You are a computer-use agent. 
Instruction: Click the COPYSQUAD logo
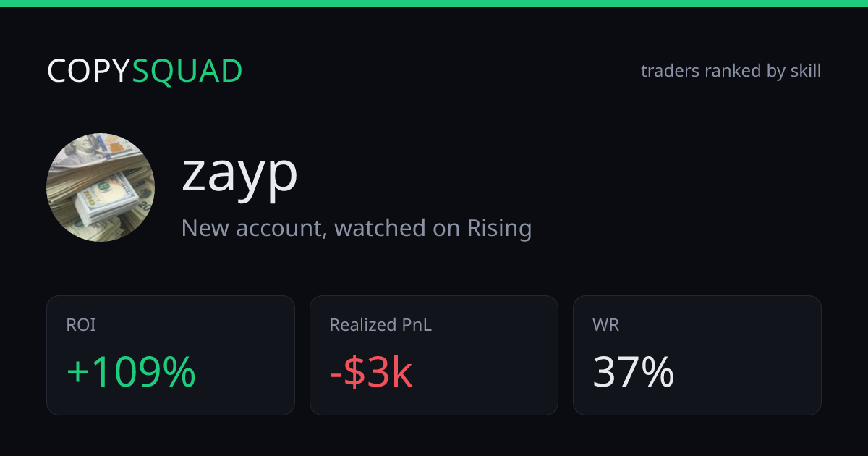coord(145,71)
